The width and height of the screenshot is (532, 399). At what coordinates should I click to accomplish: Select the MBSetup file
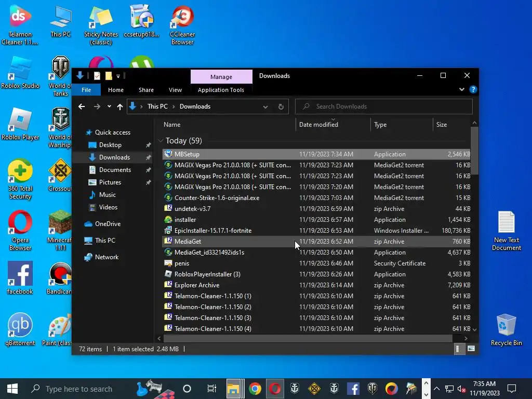point(316,154)
